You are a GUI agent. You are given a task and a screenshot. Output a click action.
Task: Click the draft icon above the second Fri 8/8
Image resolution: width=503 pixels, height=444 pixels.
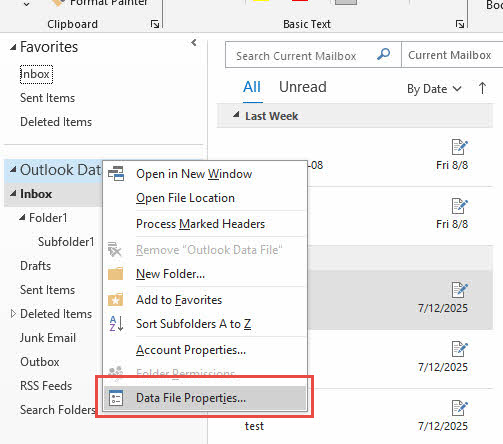pos(459,206)
